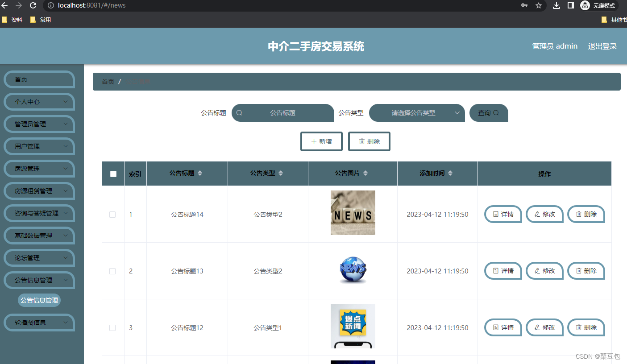Image resolution: width=627 pixels, height=364 pixels.
Task: Click the 删除 batch delete button
Action: pos(369,141)
